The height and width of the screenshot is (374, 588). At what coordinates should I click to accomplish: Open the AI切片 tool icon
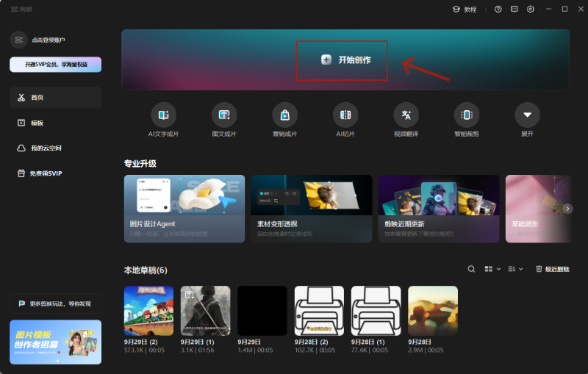point(345,115)
